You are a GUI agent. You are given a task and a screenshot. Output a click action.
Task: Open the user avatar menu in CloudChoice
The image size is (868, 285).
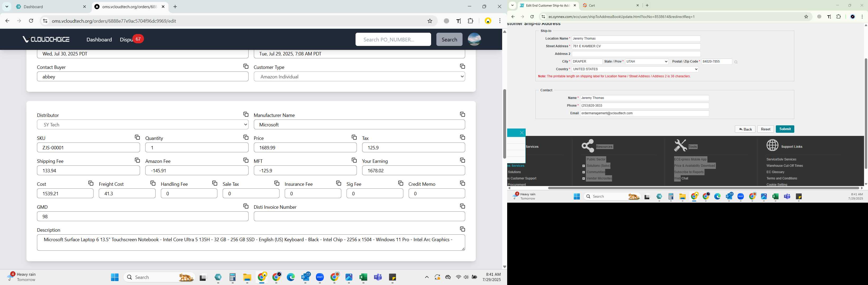point(474,39)
